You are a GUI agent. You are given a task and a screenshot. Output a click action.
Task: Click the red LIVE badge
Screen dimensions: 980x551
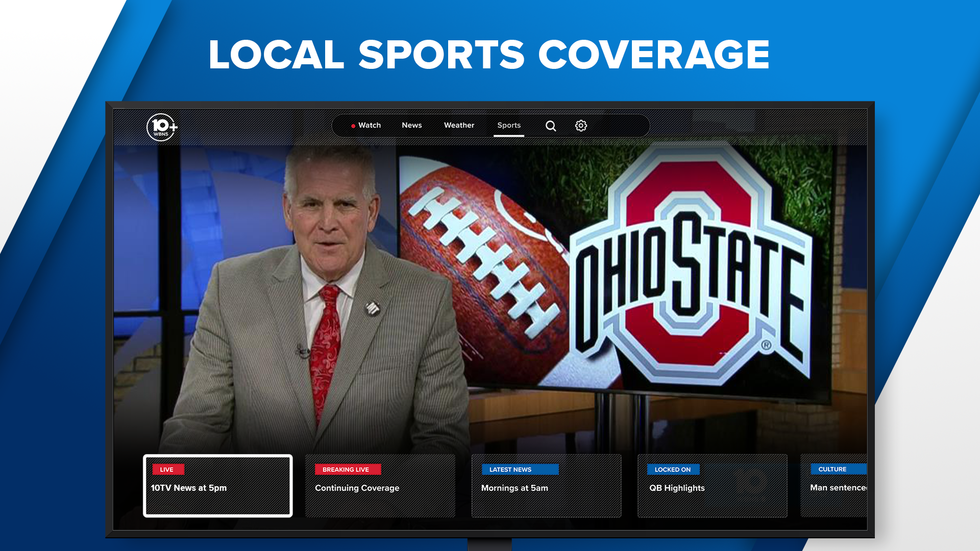(167, 469)
